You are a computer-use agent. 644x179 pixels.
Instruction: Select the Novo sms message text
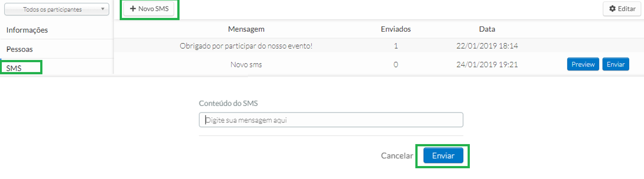(x=246, y=64)
